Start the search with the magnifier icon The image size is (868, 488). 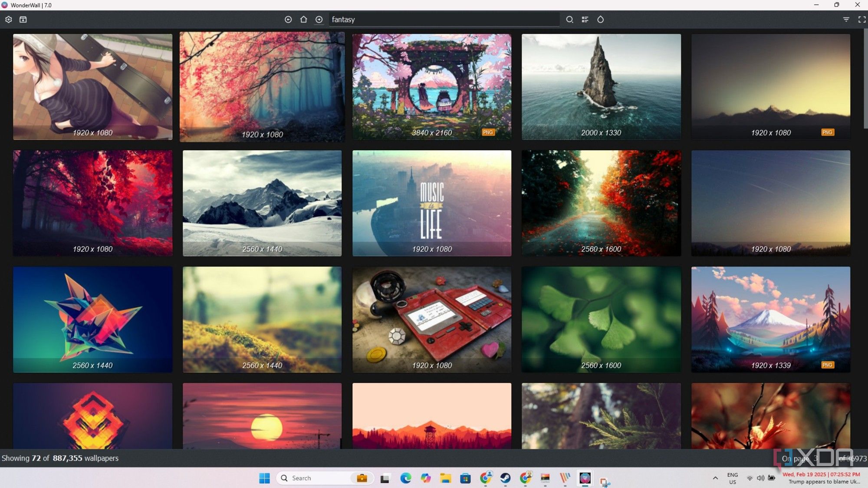[x=569, y=19]
